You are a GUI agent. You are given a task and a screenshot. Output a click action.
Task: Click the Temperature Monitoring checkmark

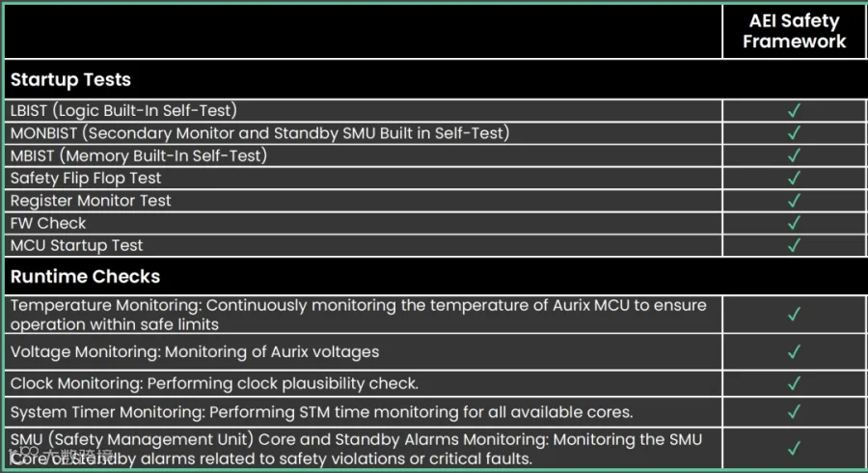click(x=794, y=314)
